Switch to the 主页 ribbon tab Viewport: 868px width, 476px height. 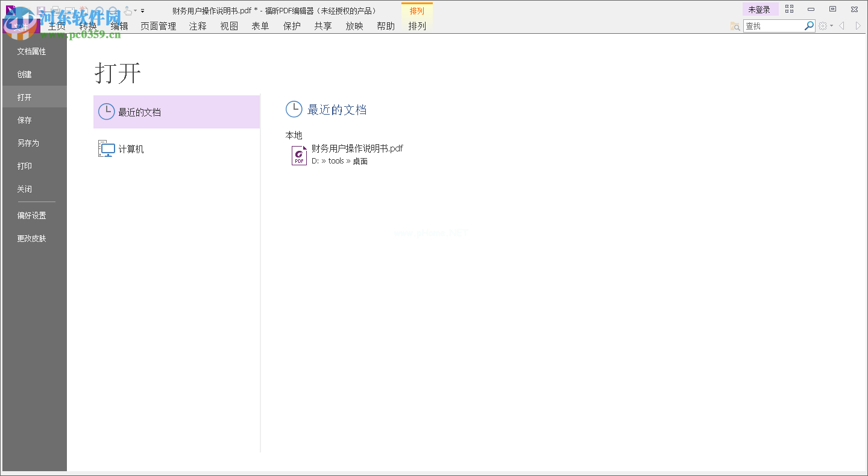tap(57, 26)
